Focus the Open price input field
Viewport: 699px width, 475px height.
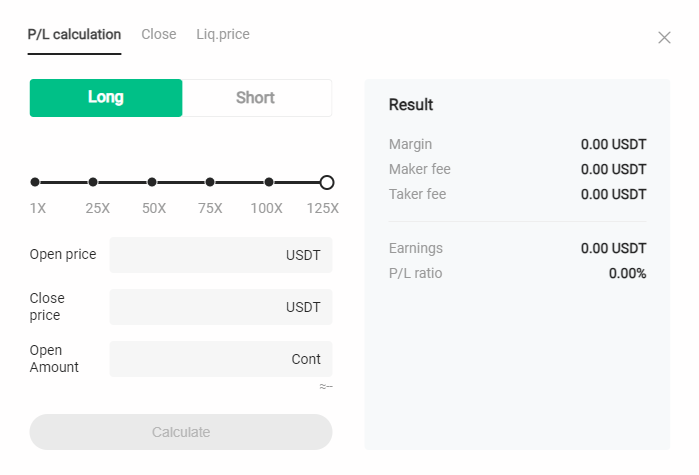point(221,255)
